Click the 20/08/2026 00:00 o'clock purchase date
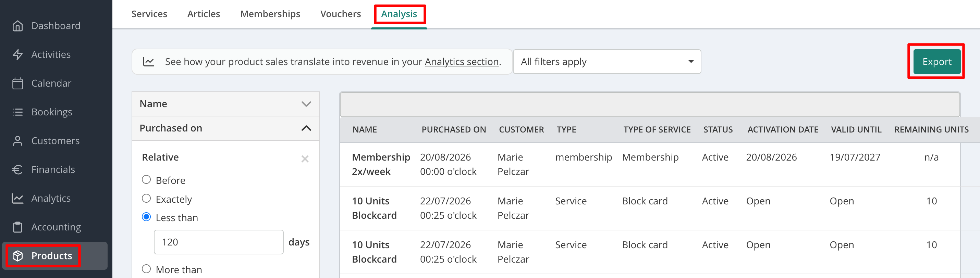 [x=448, y=164]
